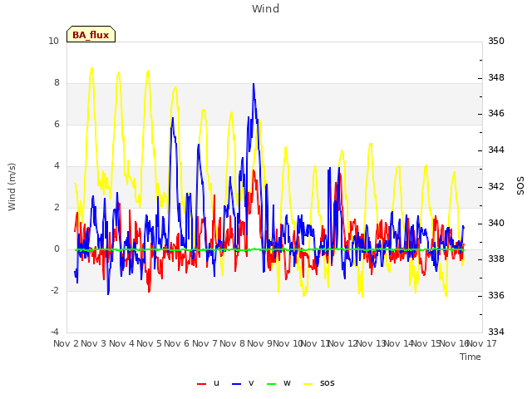Click the vertical 'sos' right axis label
532x399 pixels.
click(x=520, y=186)
